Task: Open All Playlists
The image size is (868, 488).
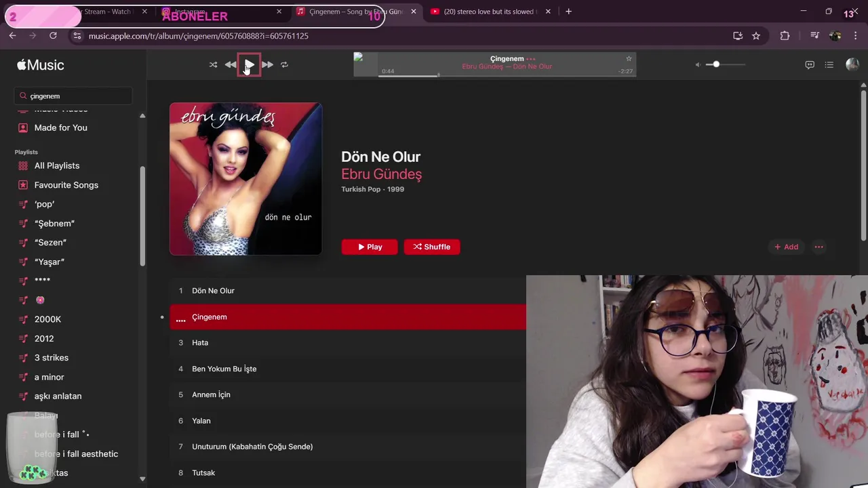Action: click(x=57, y=165)
